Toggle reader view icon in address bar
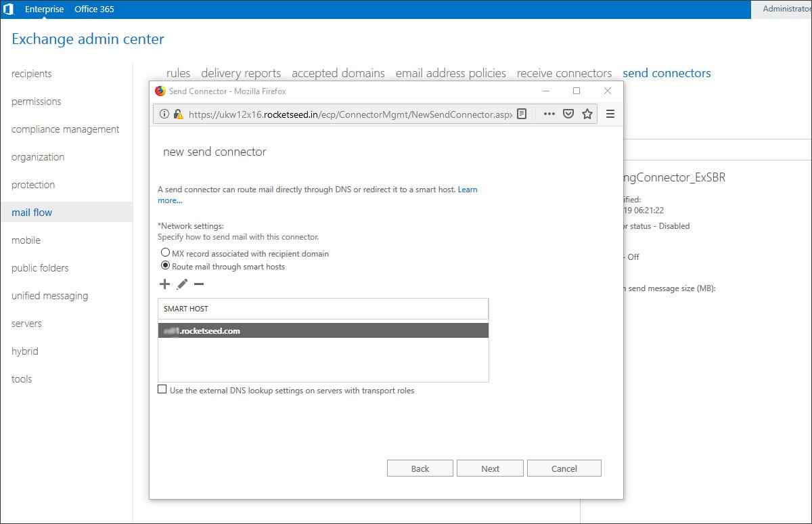This screenshot has width=812, height=524. [x=522, y=114]
